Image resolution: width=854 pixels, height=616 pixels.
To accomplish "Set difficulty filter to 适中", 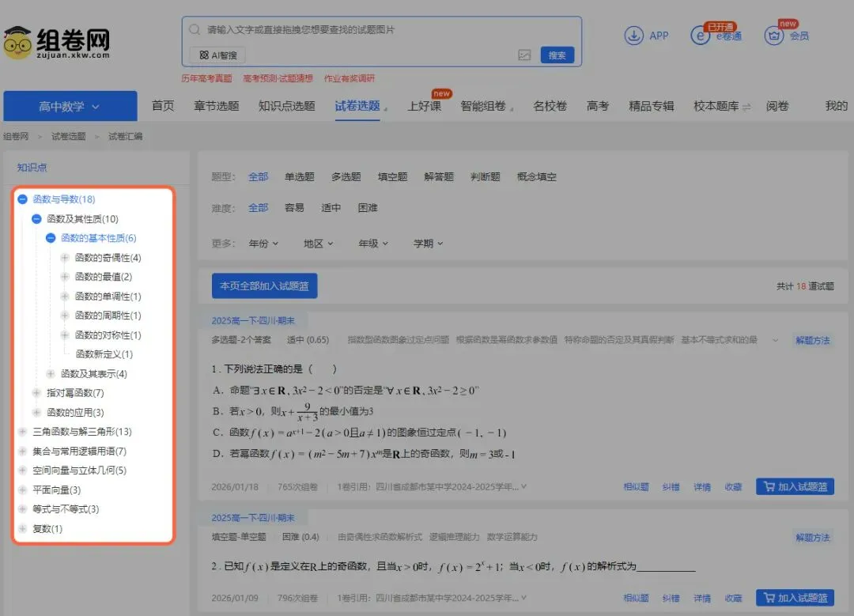I will point(331,207).
